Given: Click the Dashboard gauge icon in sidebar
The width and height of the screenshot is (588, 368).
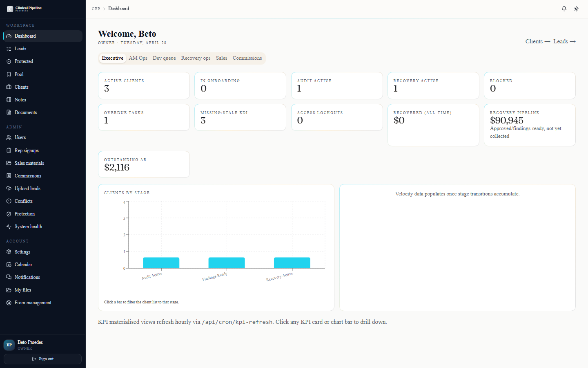Looking at the screenshot, I should (9, 36).
